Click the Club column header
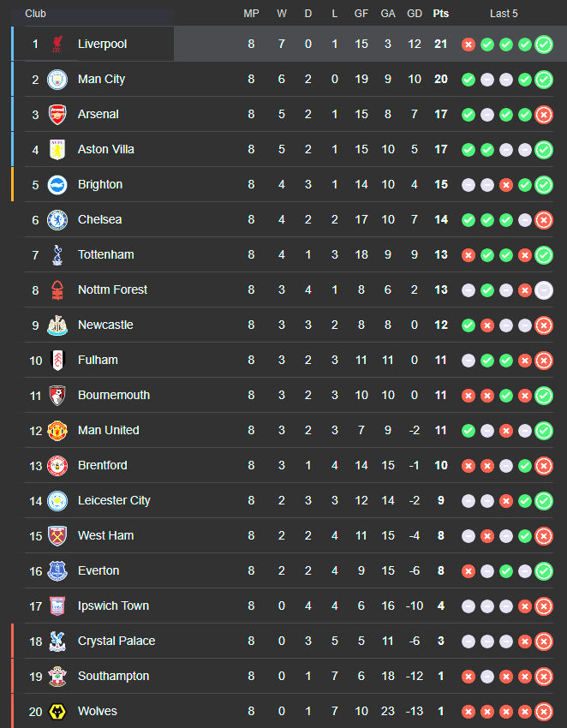 click(35, 14)
